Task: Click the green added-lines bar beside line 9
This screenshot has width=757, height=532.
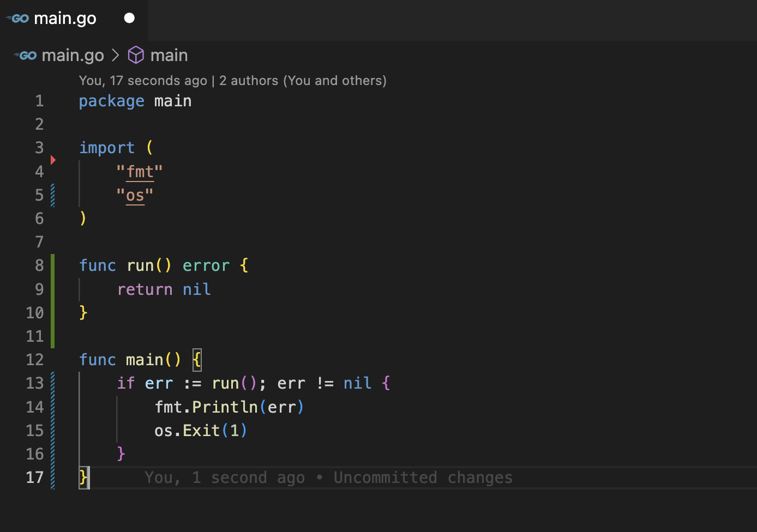Action: [53, 289]
